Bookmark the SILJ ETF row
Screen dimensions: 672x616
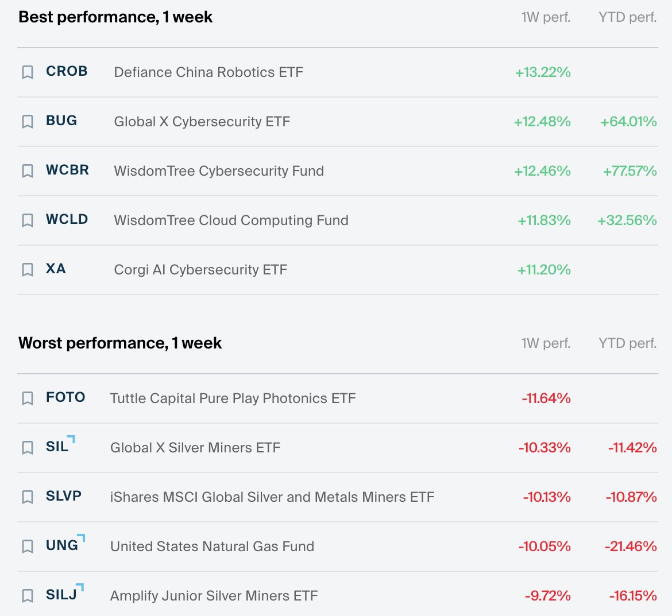pyautogui.click(x=28, y=595)
